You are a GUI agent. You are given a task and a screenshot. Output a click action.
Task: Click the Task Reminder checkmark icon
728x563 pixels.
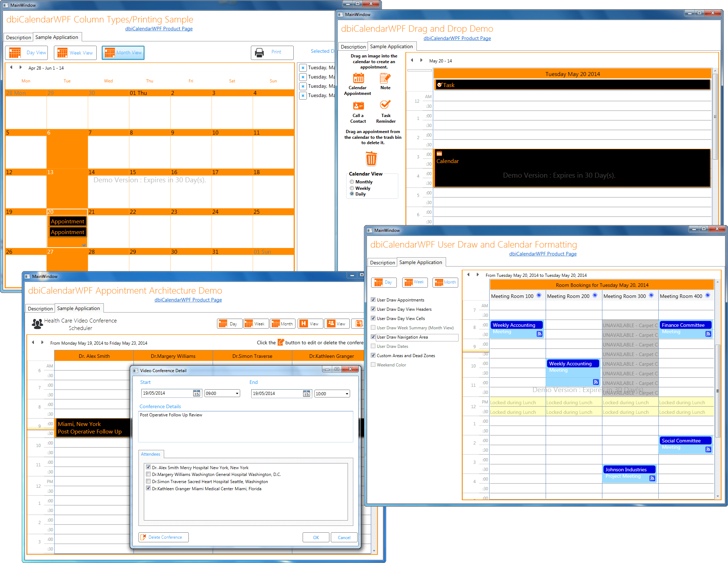click(x=385, y=105)
